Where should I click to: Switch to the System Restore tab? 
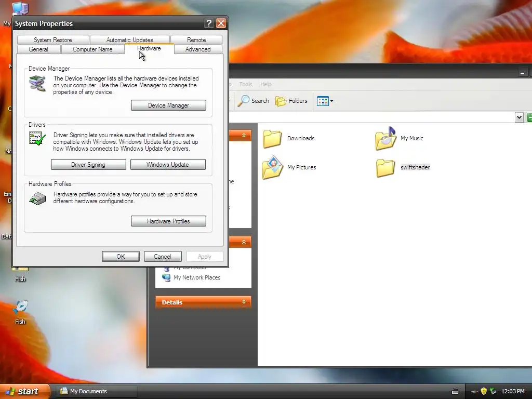53,39
